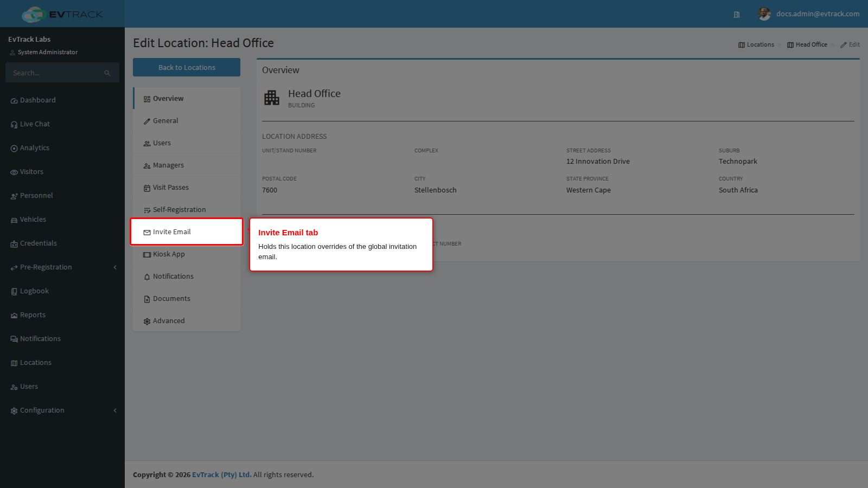The height and width of the screenshot is (488, 868).
Task: Click the Logbook book icon
Action: [x=14, y=292]
